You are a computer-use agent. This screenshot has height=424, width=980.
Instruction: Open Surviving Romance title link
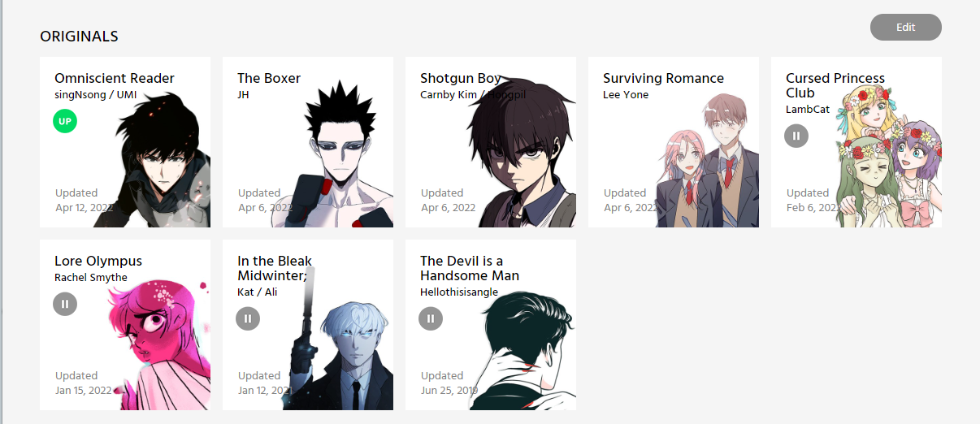[x=663, y=79]
